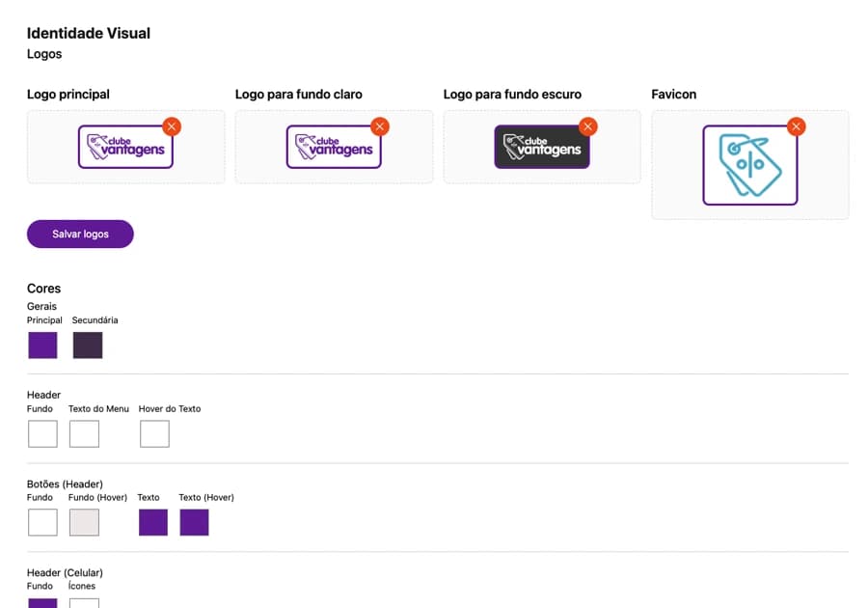Image resolution: width=868 pixels, height=608 pixels.
Task: Open the Principal purple color swatch
Action: [42, 345]
